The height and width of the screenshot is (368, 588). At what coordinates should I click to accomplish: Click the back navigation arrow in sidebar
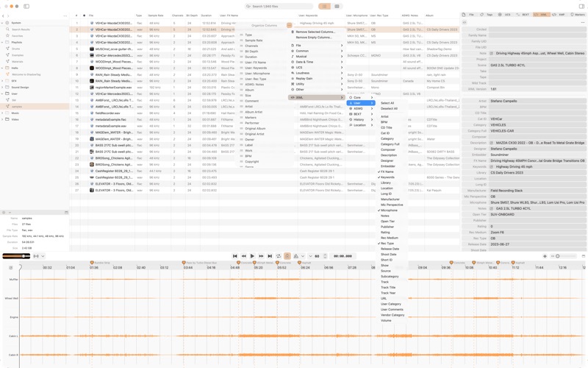coord(3,16)
